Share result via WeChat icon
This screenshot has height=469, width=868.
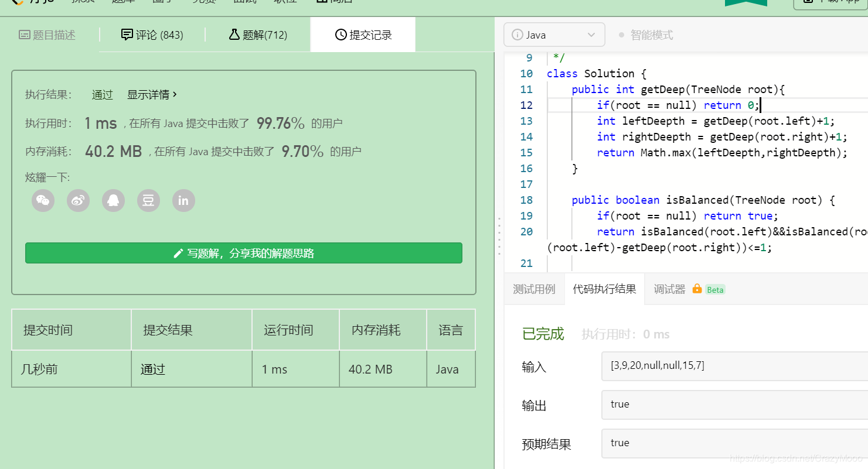click(43, 200)
